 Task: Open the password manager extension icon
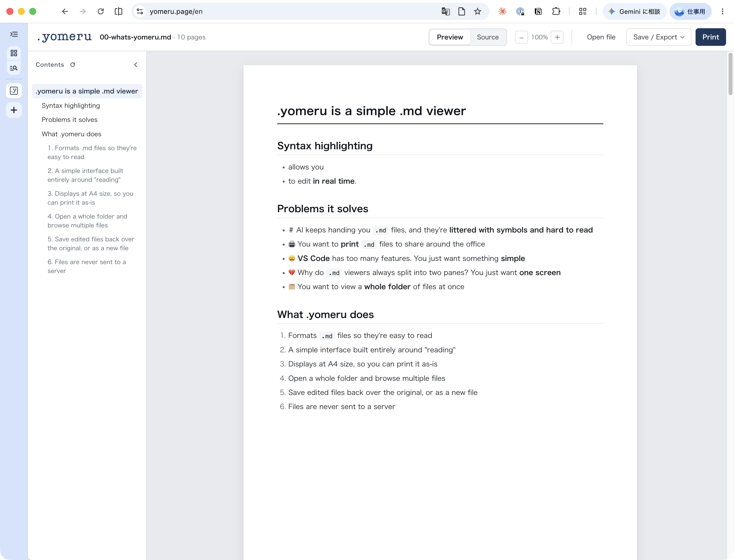[x=520, y=11]
